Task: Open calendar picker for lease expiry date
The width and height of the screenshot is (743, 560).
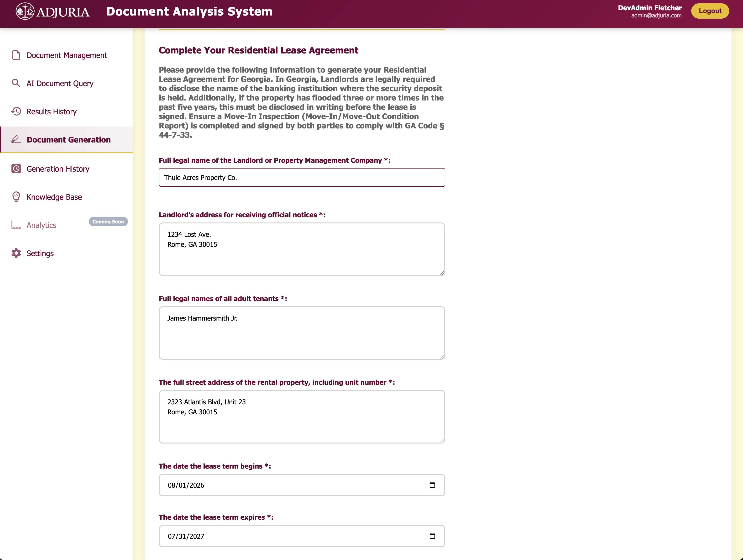Action: [x=432, y=536]
